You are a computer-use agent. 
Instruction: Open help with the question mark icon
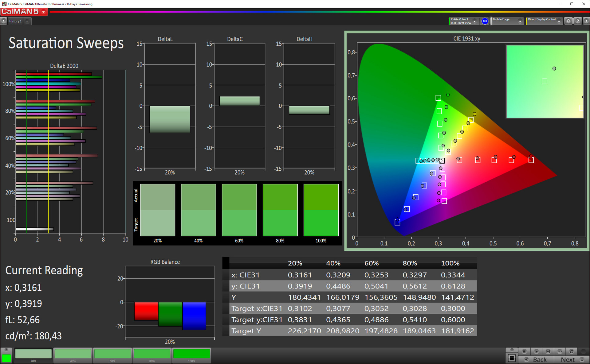coord(578,21)
